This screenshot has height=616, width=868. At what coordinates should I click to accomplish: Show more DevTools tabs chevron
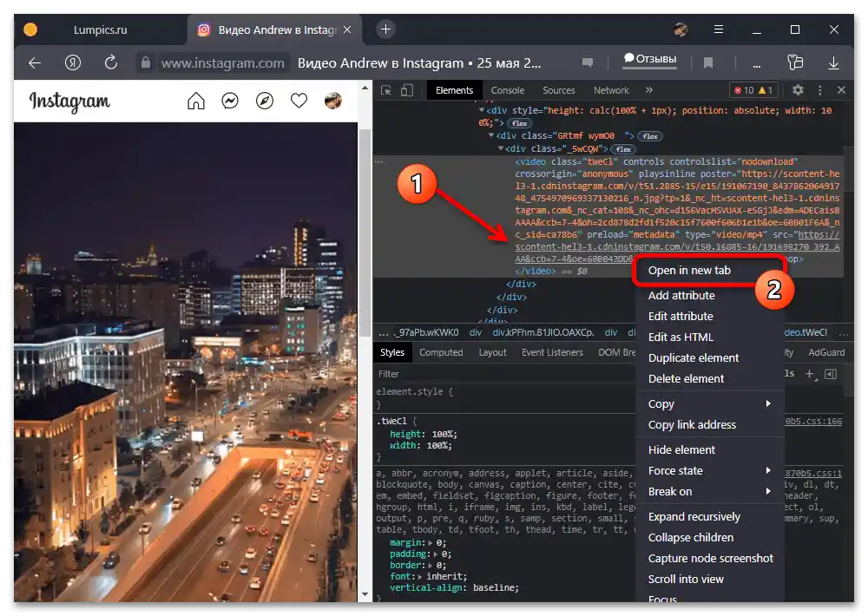tap(648, 89)
